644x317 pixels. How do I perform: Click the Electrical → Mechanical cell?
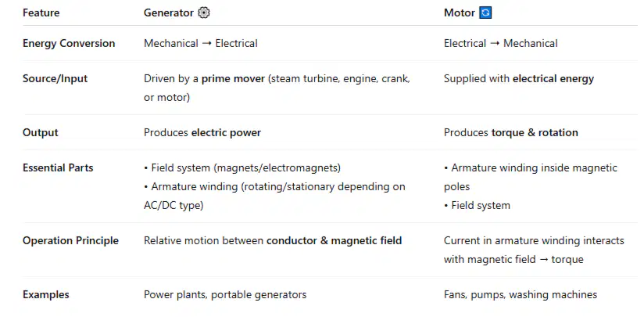(x=501, y=44)
